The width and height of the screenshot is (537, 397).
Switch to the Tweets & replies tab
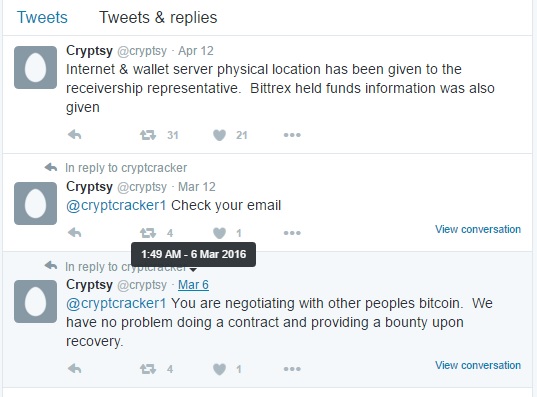tap(158, 17)
